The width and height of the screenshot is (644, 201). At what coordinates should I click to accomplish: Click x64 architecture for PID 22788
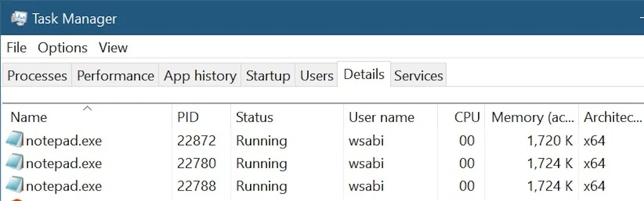coord(595,186)
